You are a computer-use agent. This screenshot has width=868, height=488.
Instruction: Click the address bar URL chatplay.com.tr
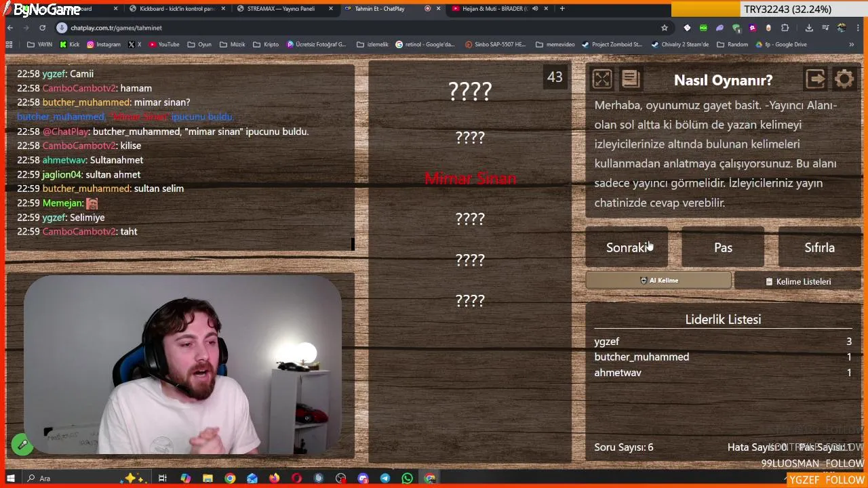click(x=116, y=28)
